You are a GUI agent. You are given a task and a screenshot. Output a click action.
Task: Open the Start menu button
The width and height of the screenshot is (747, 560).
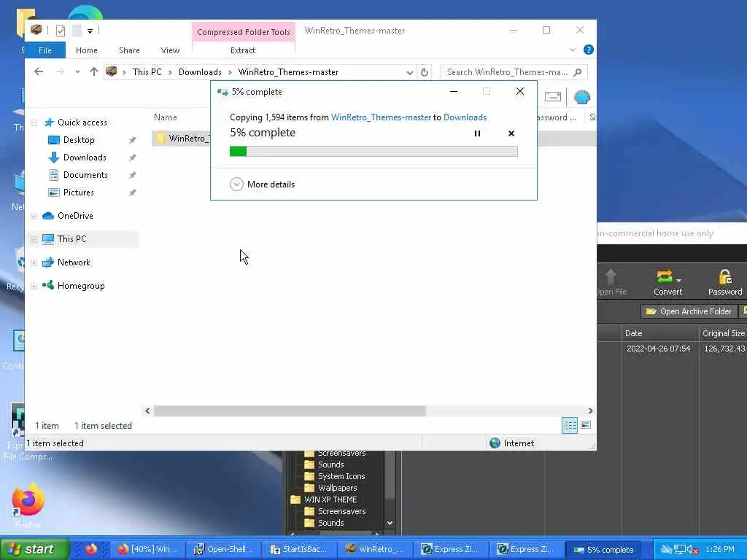pos(35,549)
